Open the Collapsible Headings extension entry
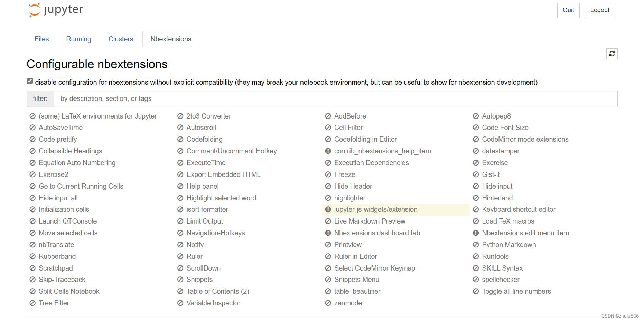This screenshot has width=644, height=321. [x=70, y=151]
